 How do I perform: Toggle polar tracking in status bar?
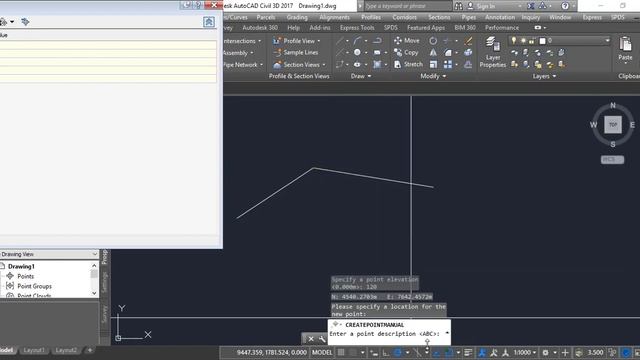click(x=398, y=352)
